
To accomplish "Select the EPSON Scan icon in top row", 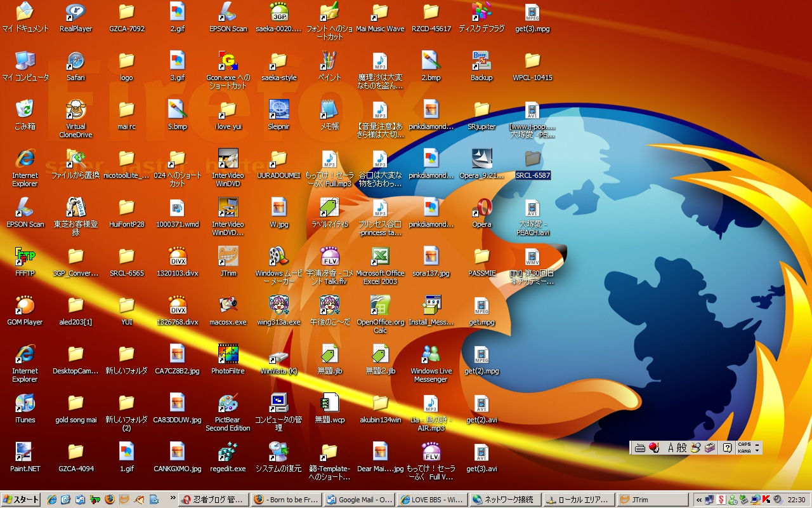I will point(228,17).
